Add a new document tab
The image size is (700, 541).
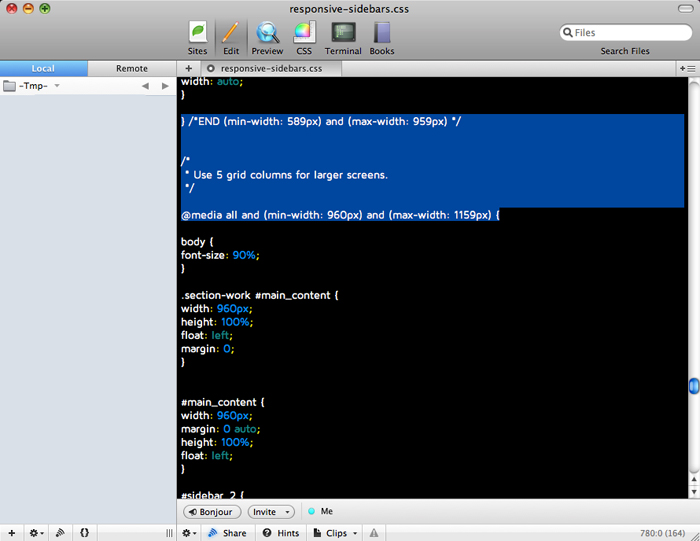coord(188,68)
